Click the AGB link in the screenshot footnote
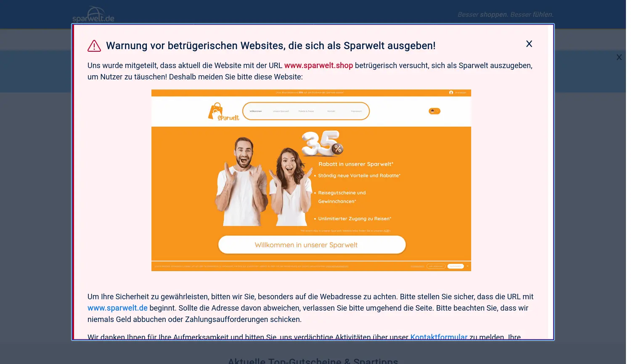The height and width of the screenshot is (364, 631). pyautogui.click(x=387, y=231)
